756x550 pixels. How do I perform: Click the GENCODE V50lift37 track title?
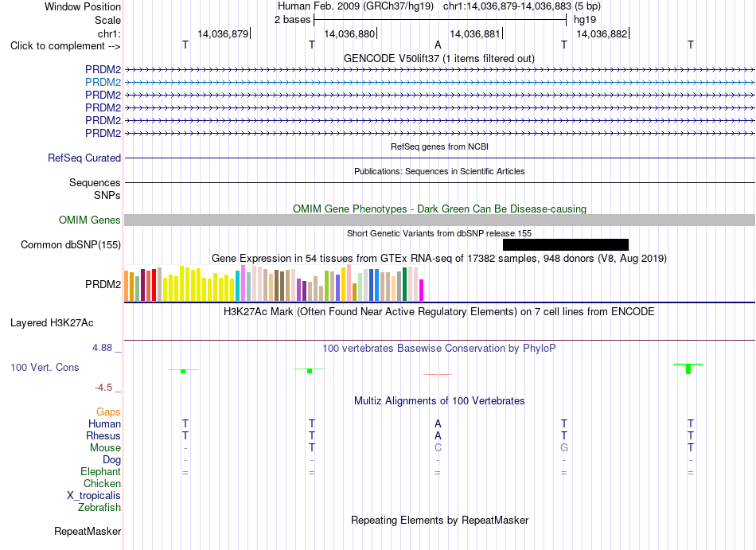pos(439,58)
